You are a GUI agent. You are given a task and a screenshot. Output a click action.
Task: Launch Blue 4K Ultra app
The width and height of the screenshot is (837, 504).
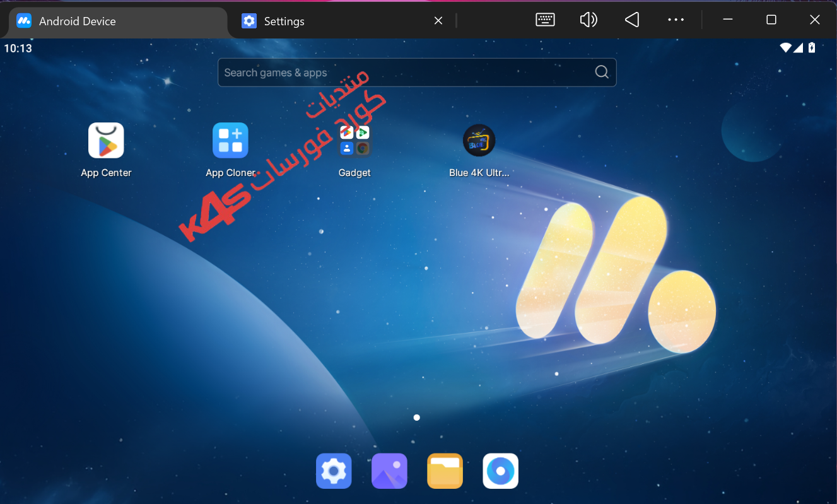pos(479,140)
